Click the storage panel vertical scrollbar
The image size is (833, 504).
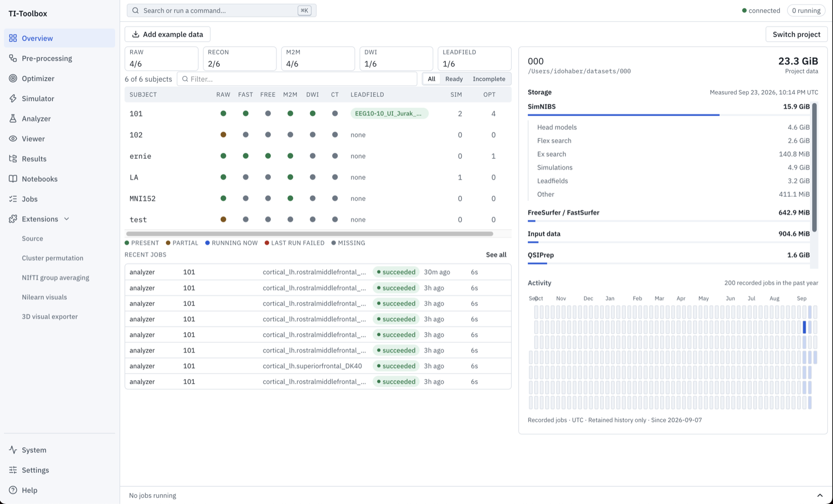click(814, 167)
